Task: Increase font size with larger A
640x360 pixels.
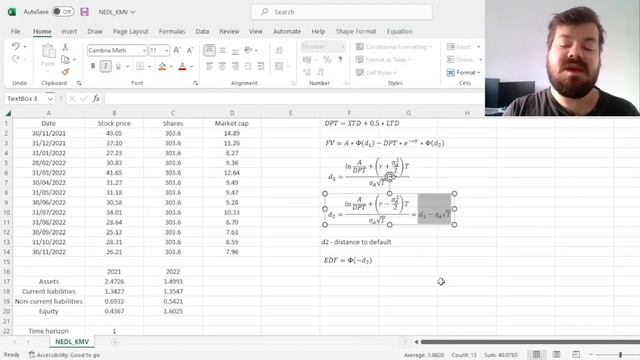Action: [x=177, y=50]
